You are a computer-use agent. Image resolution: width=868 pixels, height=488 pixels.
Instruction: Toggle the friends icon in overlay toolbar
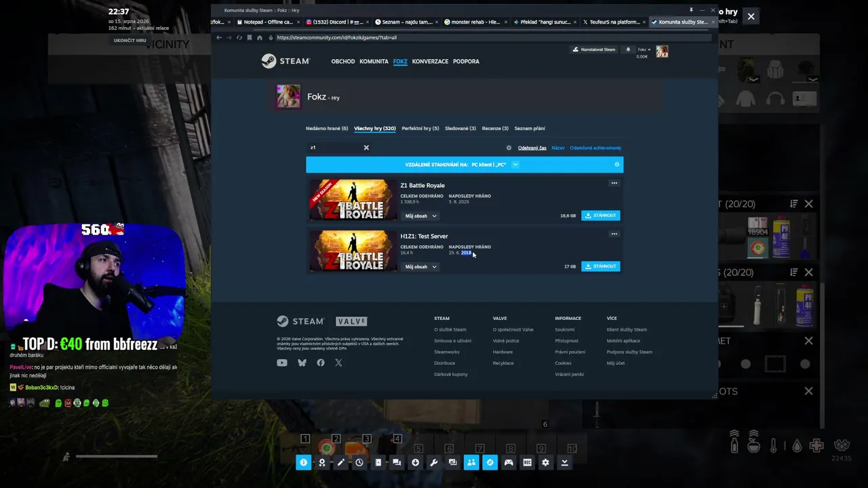coord(471,462)
